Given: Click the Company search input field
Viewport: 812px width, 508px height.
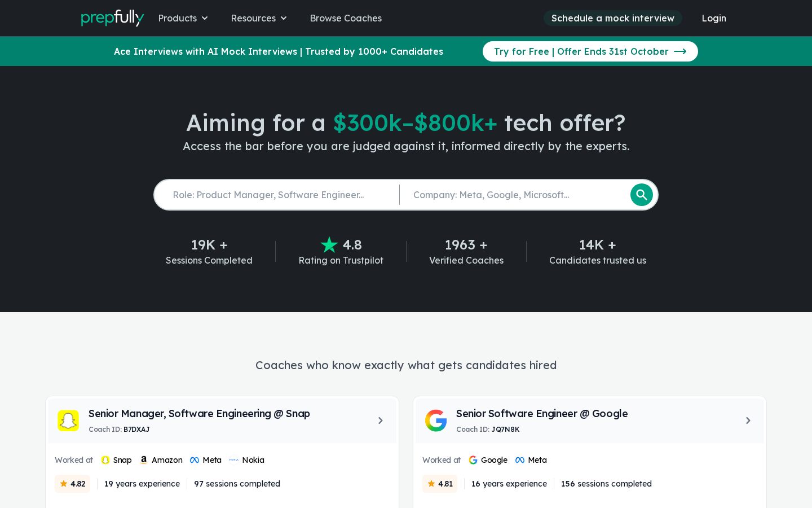Looking at the screenshot, I should (x=516, y=195).
